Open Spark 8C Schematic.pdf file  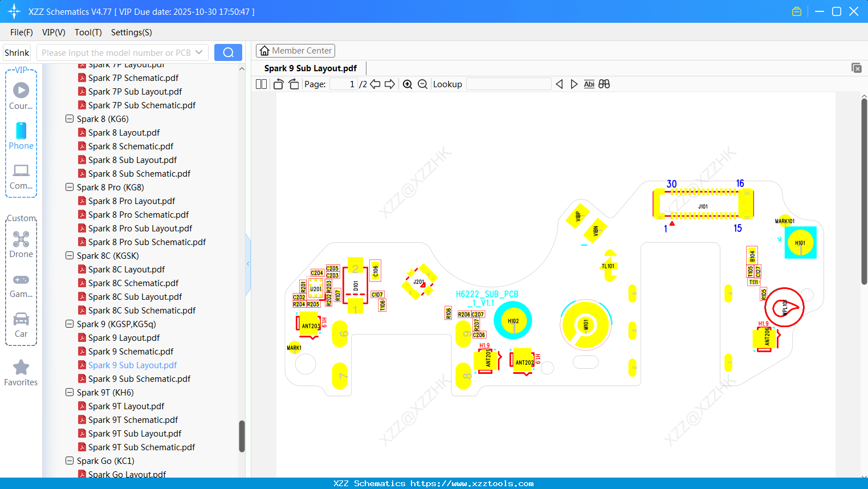tap(133, 283)
